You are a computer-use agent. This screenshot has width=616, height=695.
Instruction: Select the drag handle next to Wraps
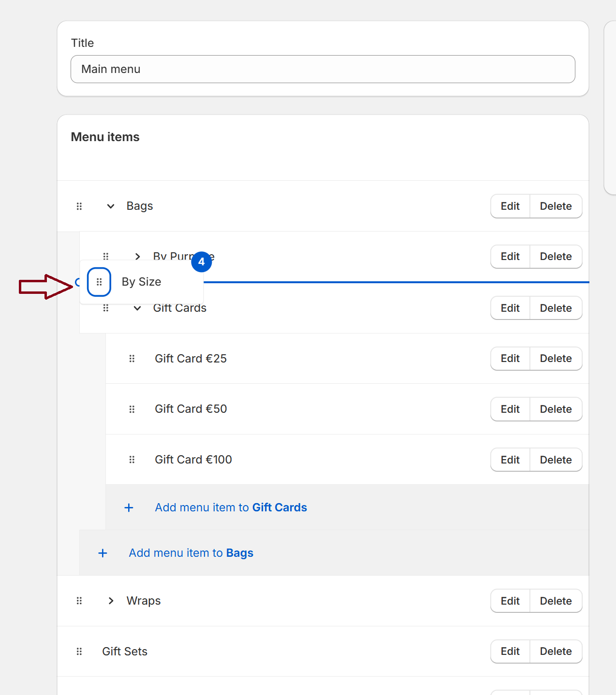79,600
